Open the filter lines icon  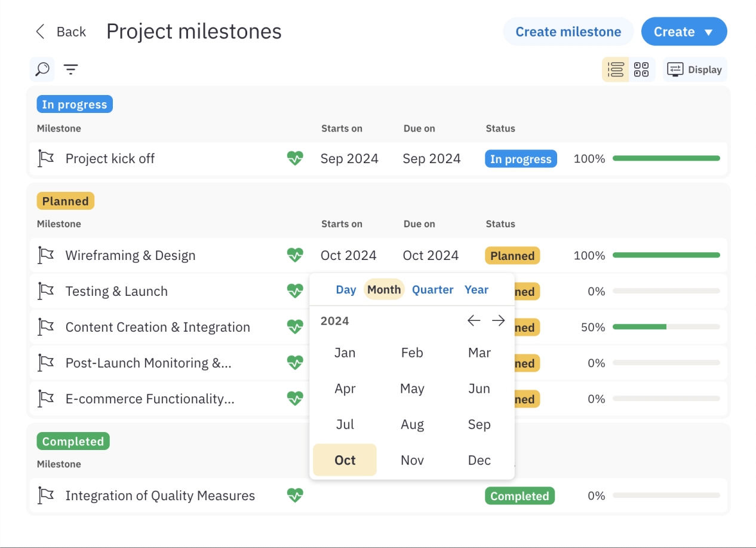(71, 70)
